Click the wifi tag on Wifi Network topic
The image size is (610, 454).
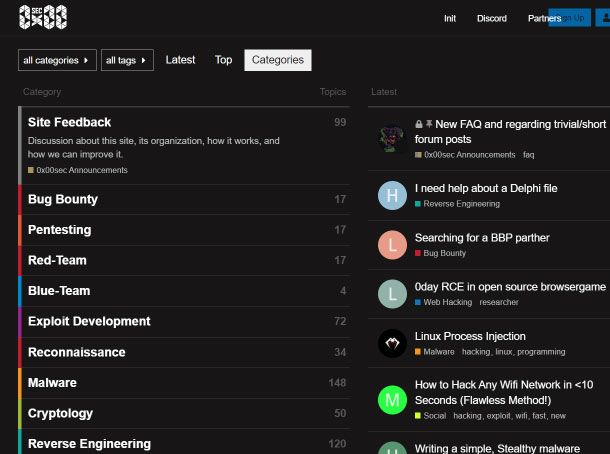(x=521, y=416)
